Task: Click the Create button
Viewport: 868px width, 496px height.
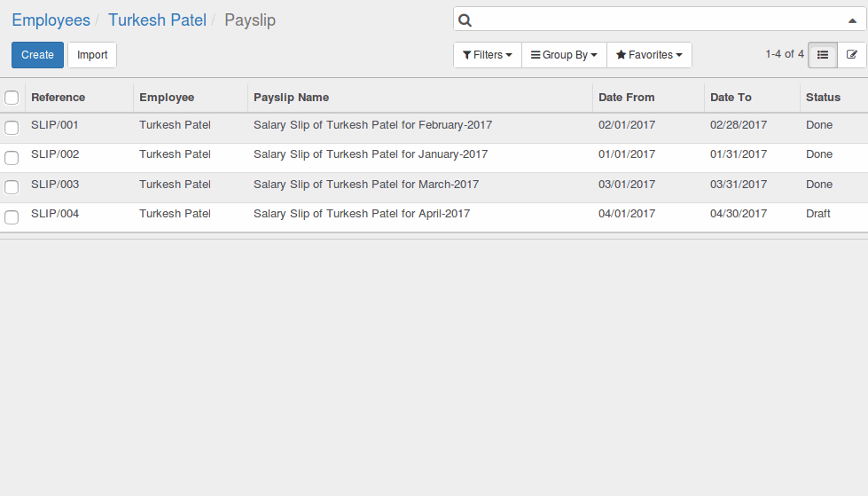Action: [37, 55]
